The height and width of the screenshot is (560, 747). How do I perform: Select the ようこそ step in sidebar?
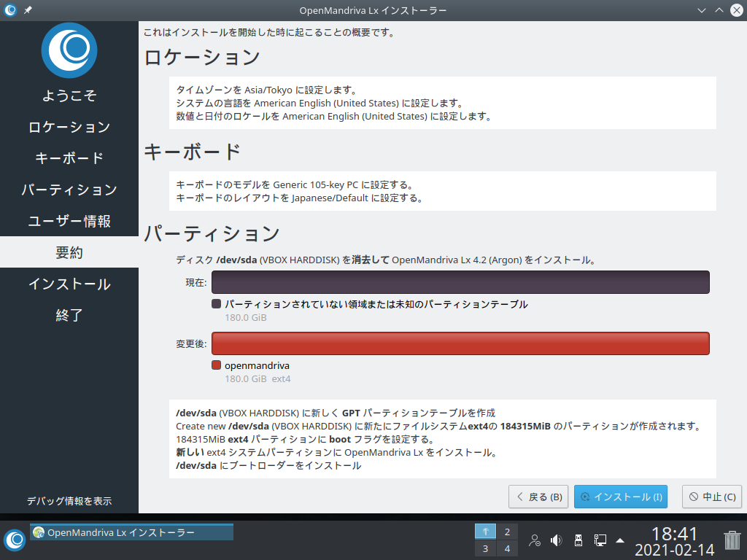[69, 96]
